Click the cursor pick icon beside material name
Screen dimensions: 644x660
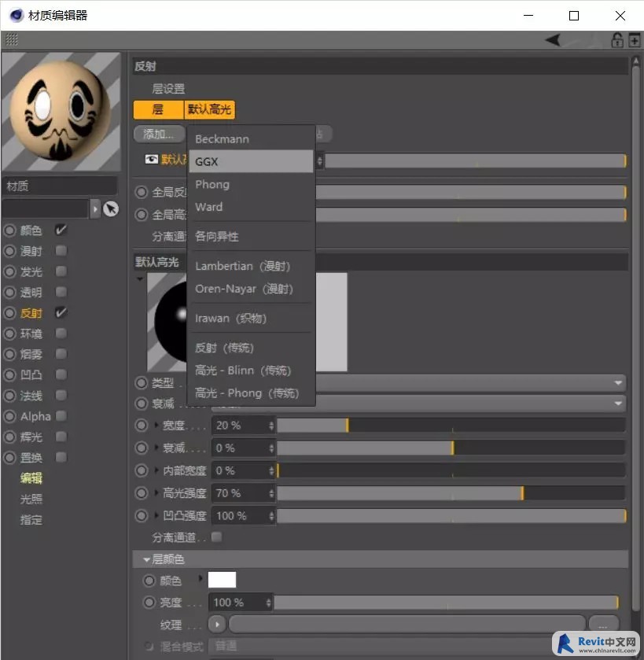point(111,208)
